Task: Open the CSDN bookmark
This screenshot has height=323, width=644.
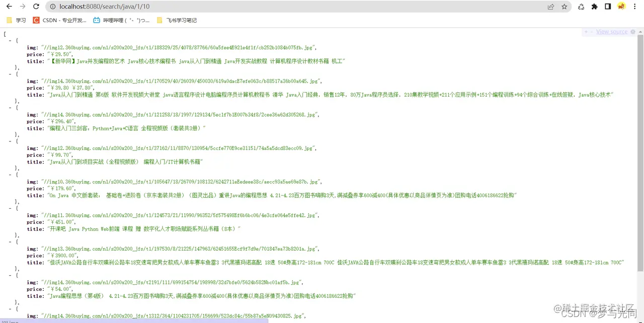Action: pyautogui.click(x=59, y=20)
